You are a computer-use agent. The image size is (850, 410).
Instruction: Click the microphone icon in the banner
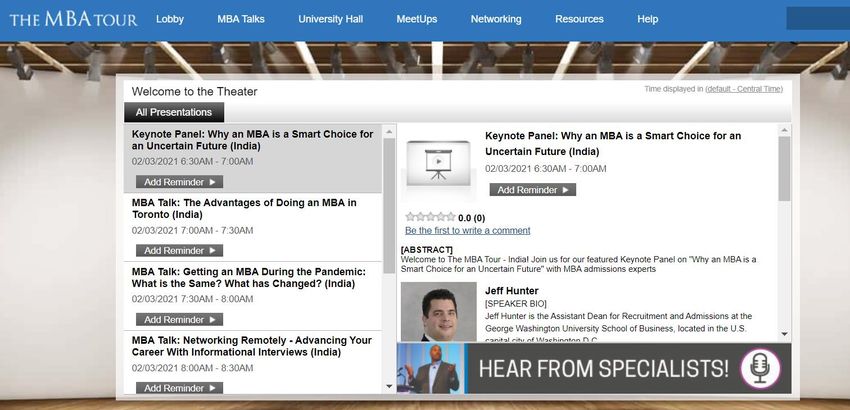(x=761, y=368)
